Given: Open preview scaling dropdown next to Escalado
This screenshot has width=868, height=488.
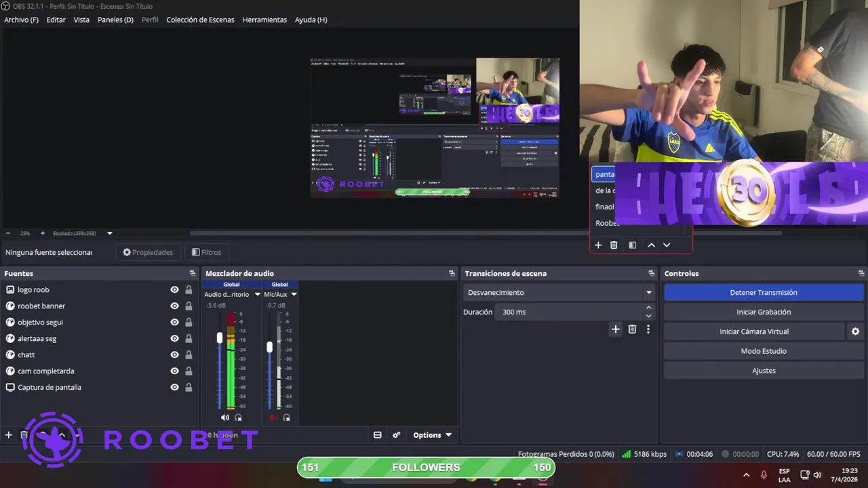Looking at the screenshot, I should [x=109, y=233].
